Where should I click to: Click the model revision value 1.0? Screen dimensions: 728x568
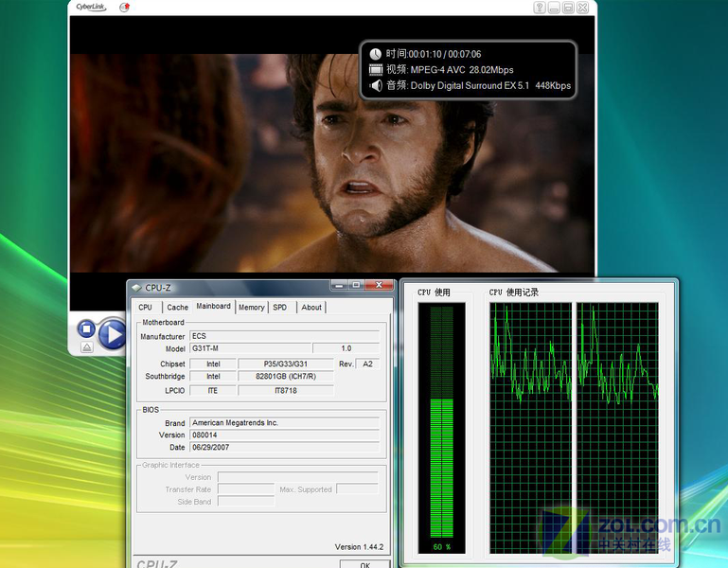[x=346, y=348]
